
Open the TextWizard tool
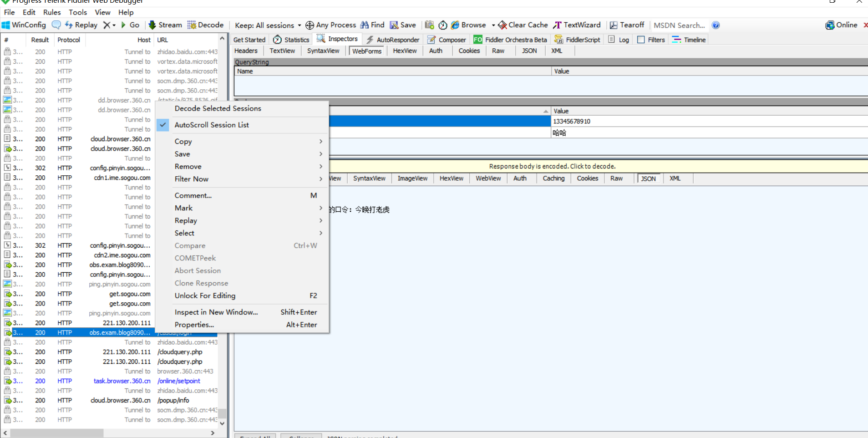coord(577,25)
